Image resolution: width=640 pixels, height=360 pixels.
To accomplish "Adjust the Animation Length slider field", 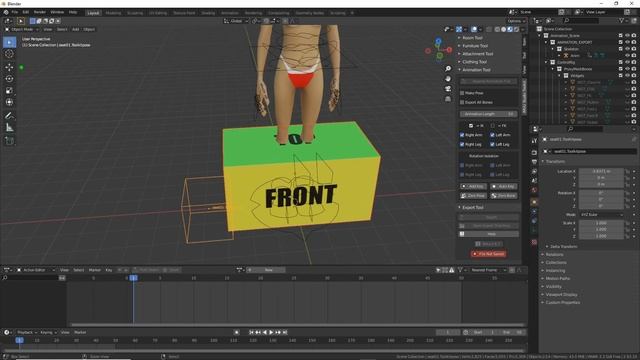I will pyautogui.click(x=489, y=114).
